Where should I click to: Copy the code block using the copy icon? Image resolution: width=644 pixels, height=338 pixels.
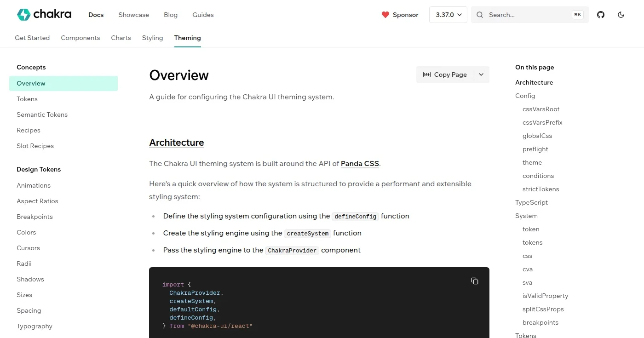pos(475,281)
